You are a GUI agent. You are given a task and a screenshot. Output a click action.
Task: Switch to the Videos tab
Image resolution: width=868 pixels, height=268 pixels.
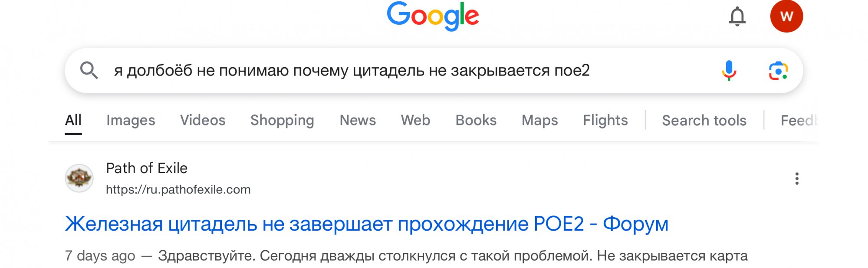[203, 120]
